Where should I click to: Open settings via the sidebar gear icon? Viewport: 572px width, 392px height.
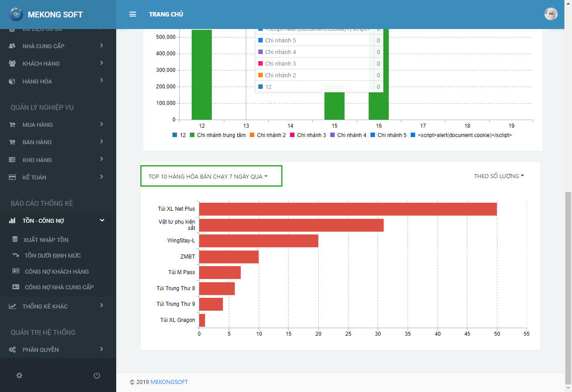(x=19, y=375)
